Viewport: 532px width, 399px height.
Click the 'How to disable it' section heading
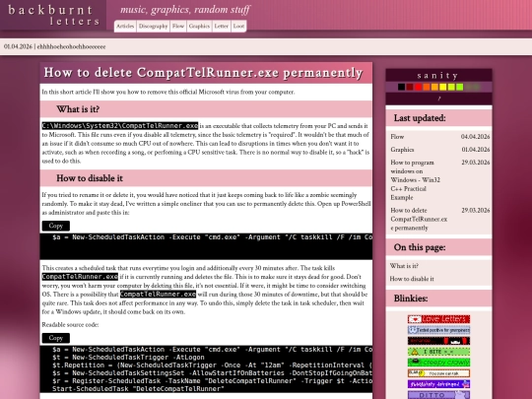tap(206, 178)
